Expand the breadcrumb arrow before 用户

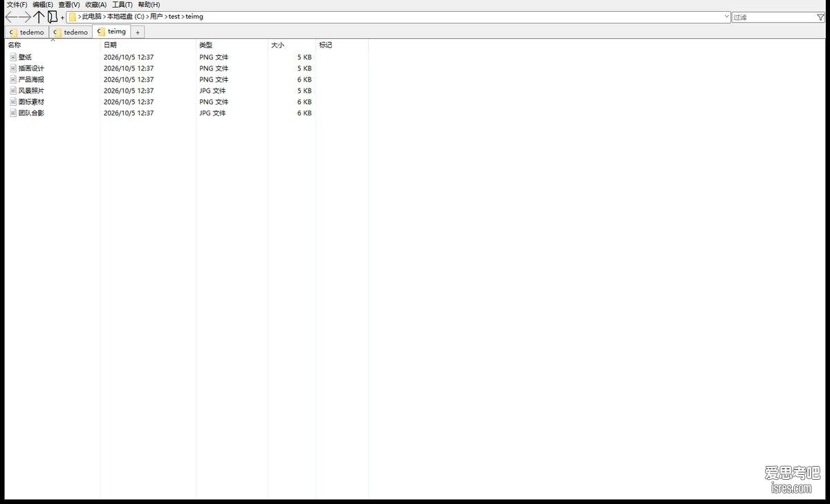click(147, 17)
